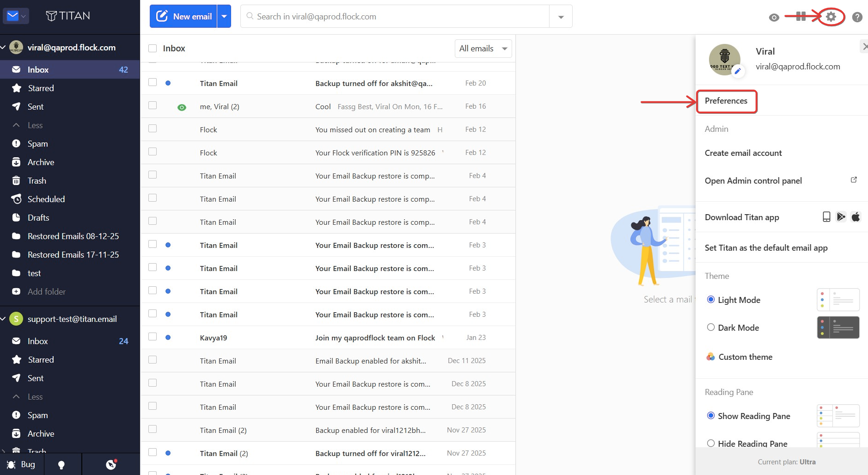Select Create email account
This screenshot has height=475, width=868.
[743, 153]
